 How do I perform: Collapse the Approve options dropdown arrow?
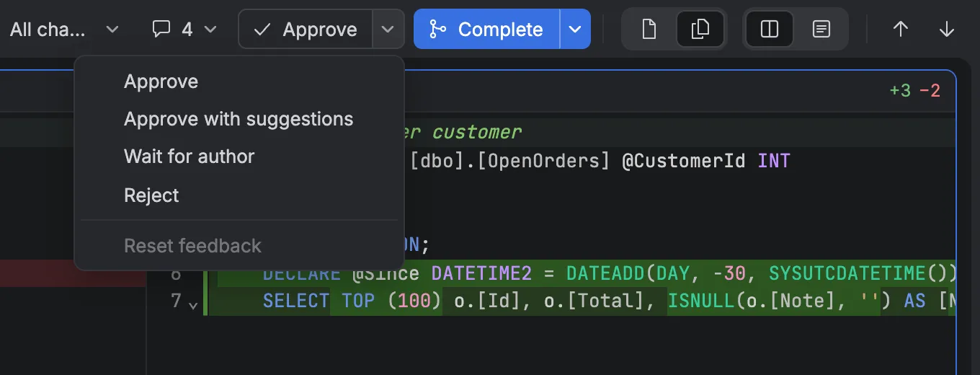(388, 30)
